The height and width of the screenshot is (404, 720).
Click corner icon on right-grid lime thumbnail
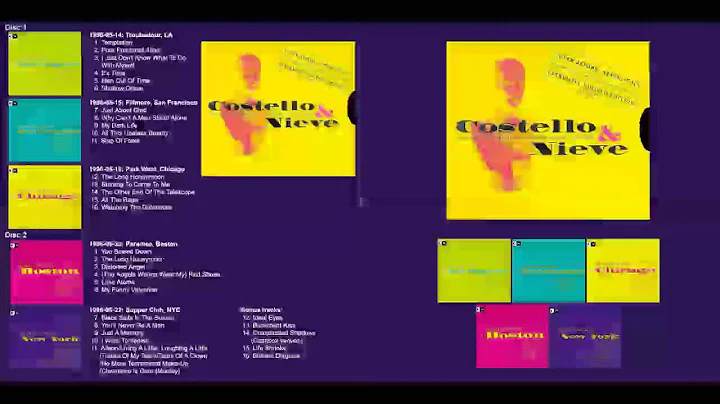[x=443, y=243]
